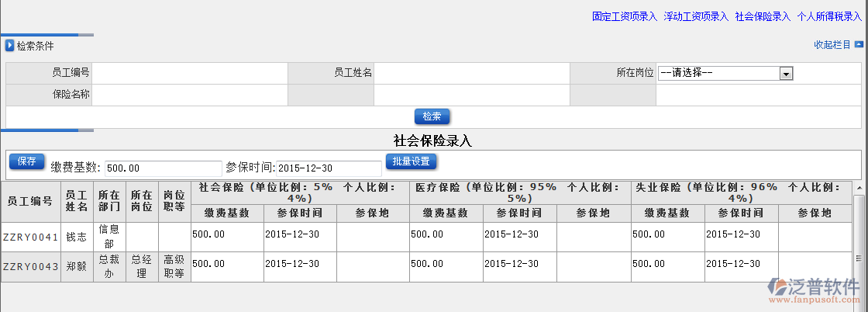
Task: Click employee name 郑毅
Action: point(77,267)
